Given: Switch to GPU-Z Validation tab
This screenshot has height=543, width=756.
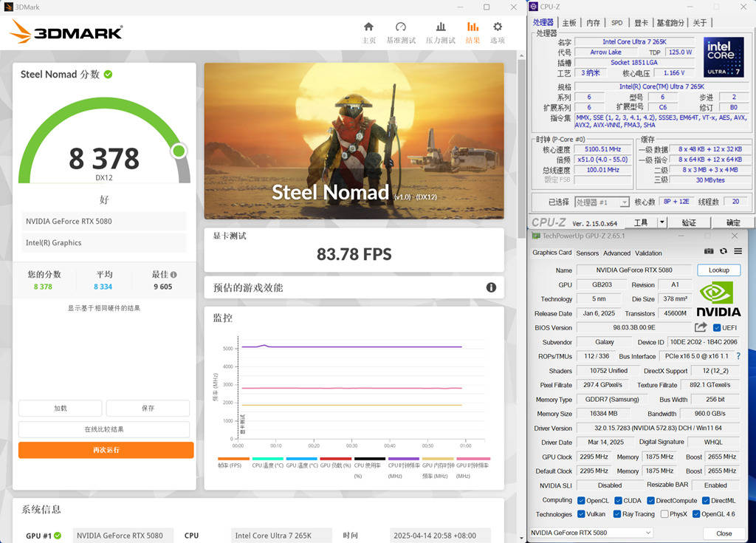Looking at the screenshot, I should [648, 253].
